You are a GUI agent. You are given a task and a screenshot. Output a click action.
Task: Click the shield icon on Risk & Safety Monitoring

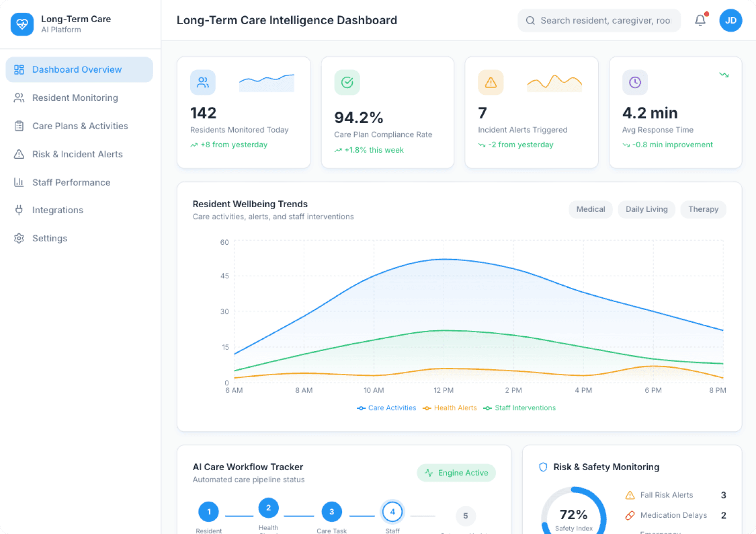pos(543,466)
